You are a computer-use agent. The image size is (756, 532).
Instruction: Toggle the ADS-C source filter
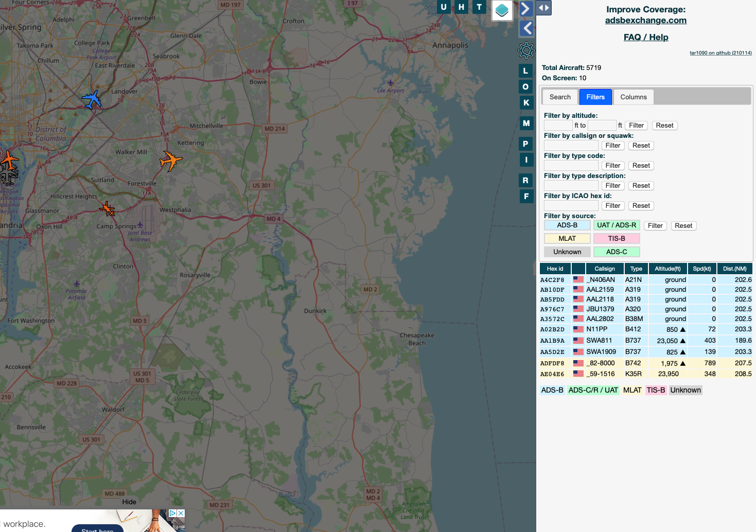point(617,252)
